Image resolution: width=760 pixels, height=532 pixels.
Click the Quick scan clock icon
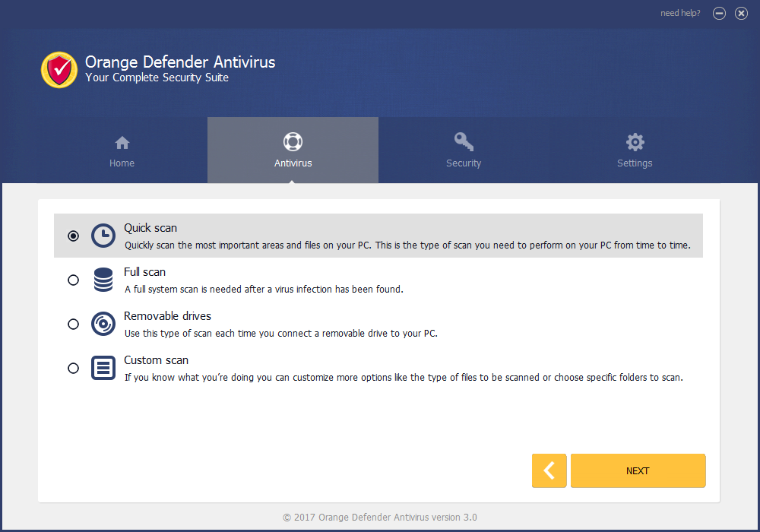tap(103, 236)
